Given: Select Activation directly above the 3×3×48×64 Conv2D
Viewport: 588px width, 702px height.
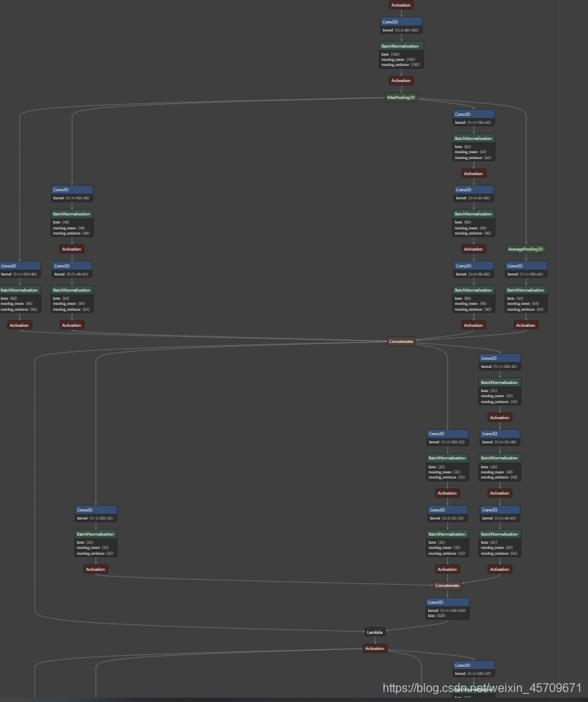Looking at the screenshot, I should pos(500,493).
